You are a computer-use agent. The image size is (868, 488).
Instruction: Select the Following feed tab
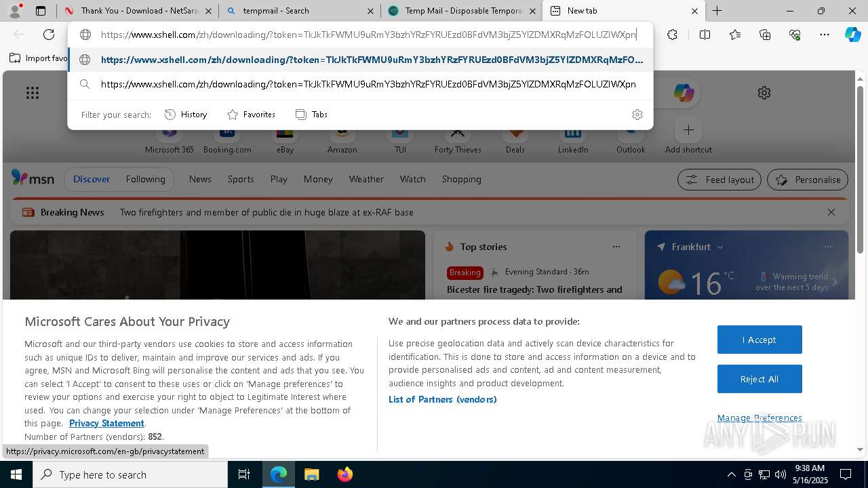pos(145,179)
